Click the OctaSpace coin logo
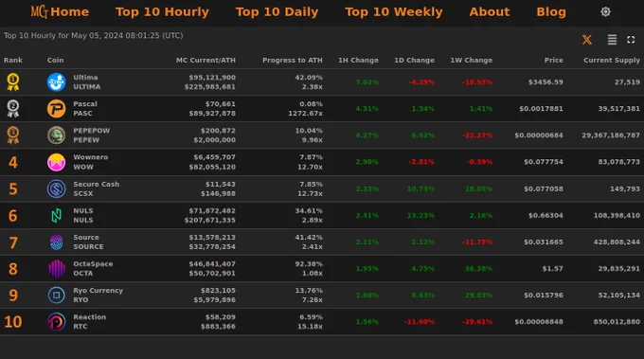The width and height of the screenshot is (644, 359). coord(56,269)
